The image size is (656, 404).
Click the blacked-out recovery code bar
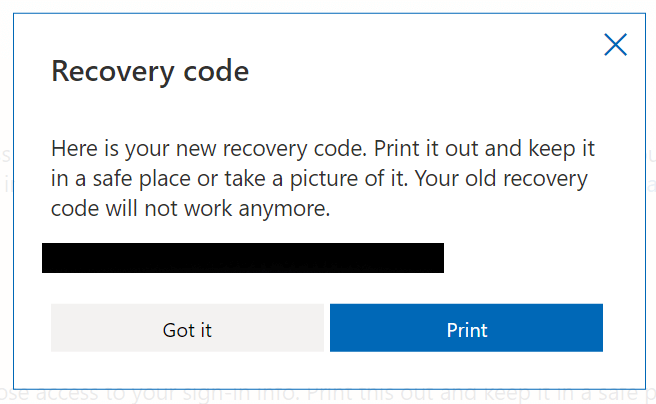tap(243, 257)
